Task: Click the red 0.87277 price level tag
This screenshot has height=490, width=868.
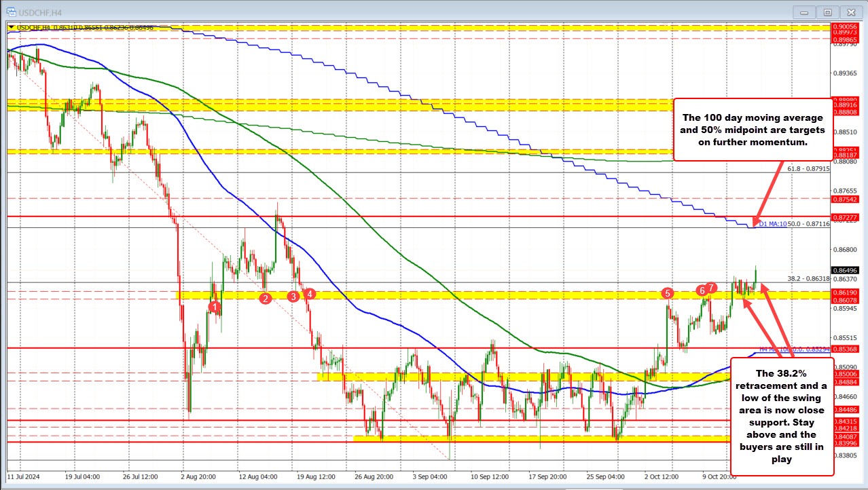Action: pyautogui.click(x=848, y=217)
